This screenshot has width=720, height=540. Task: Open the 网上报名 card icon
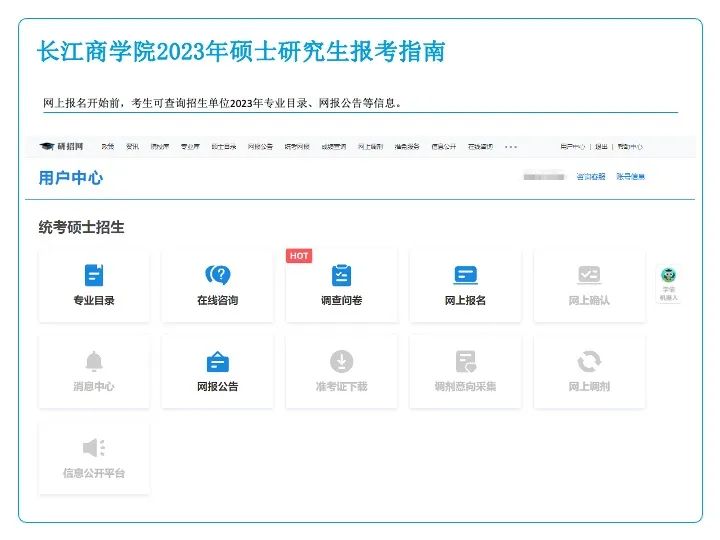tap(465, 275)
